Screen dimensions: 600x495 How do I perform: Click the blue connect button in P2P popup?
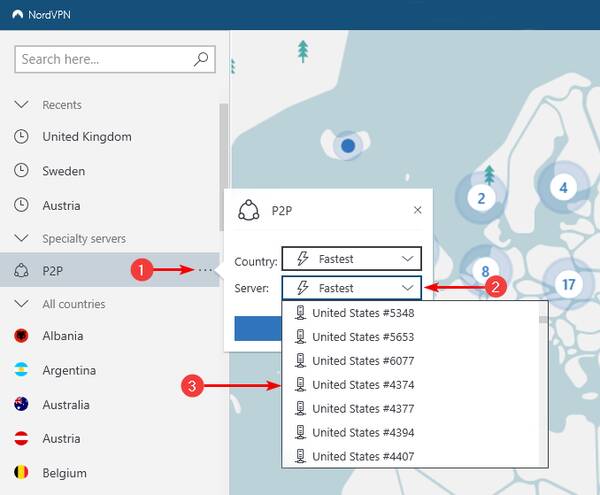pyautogui.click(x=258, y=328)
